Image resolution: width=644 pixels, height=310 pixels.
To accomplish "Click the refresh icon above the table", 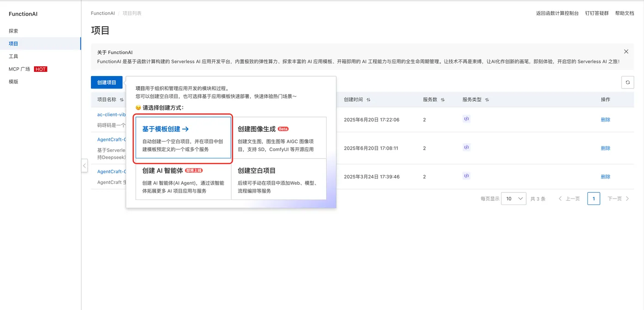I will tap(627, 82).
